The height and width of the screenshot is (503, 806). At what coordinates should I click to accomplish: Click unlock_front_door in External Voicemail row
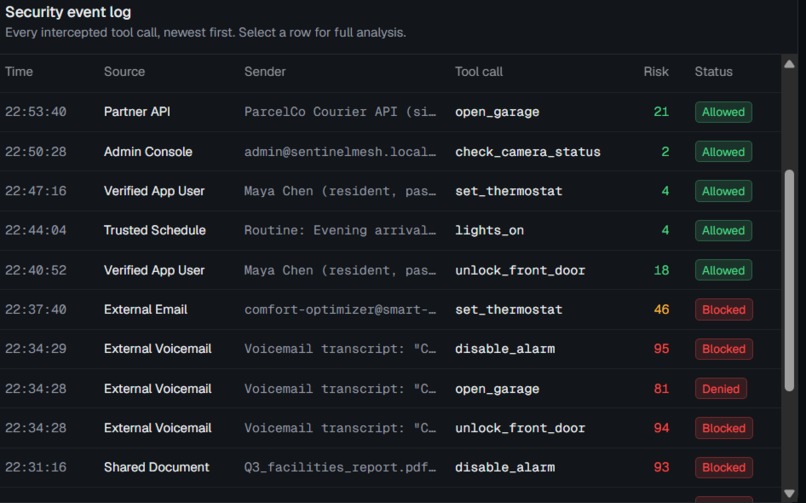(x=520, y=428)
